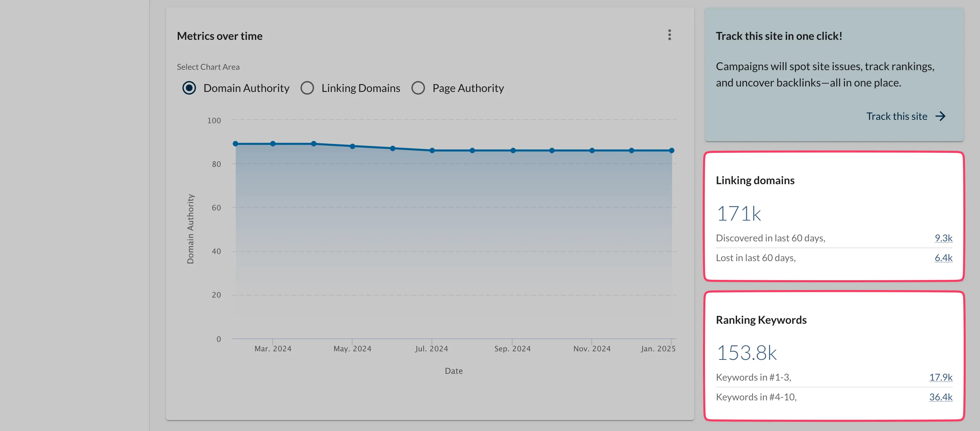The height and width of the screenshot is (431, 980).
Task: Click the arrow next to Track this site
Action: (x=941, y=116)
